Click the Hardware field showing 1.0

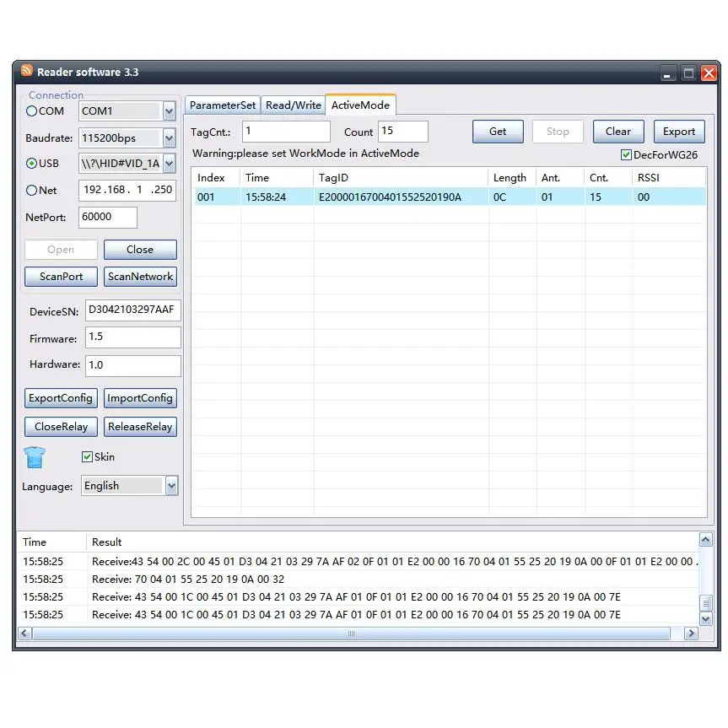tap(132, 366)
